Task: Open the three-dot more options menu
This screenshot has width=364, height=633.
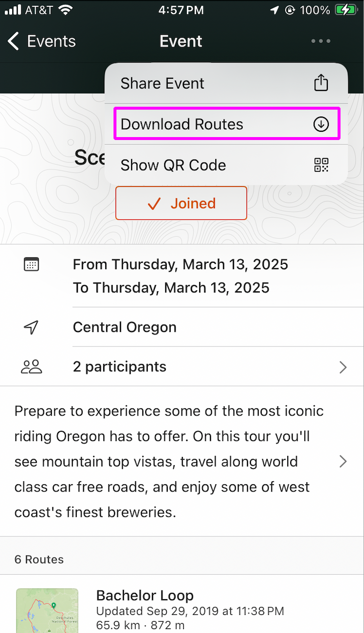Action: pos(321,41)
